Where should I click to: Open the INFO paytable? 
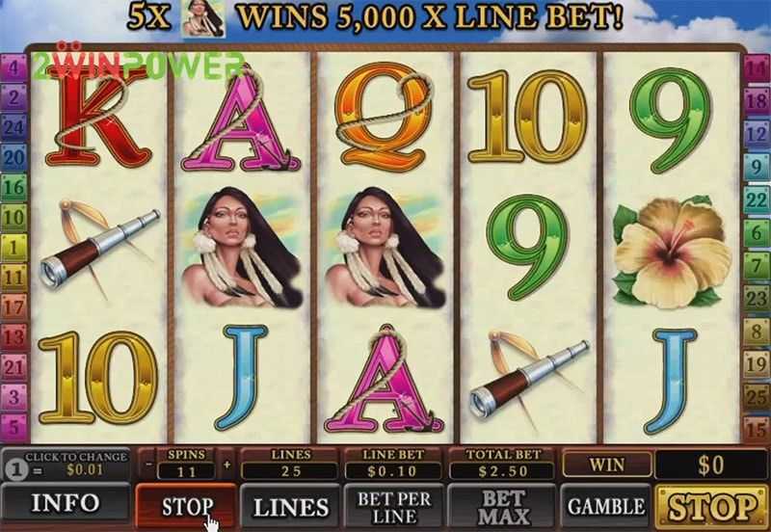point(66,503)
